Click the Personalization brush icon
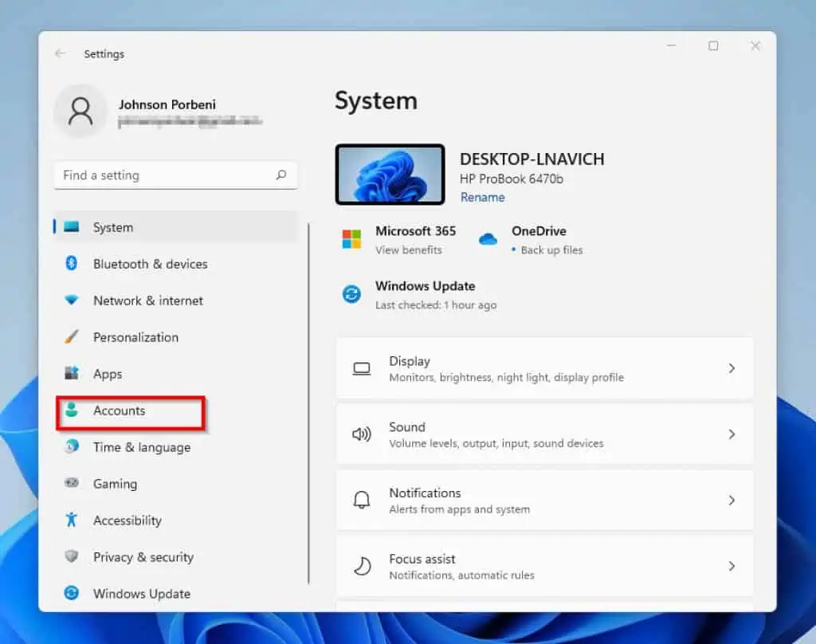Viewport: 816px width, 644px height. [x=72, y=337]
